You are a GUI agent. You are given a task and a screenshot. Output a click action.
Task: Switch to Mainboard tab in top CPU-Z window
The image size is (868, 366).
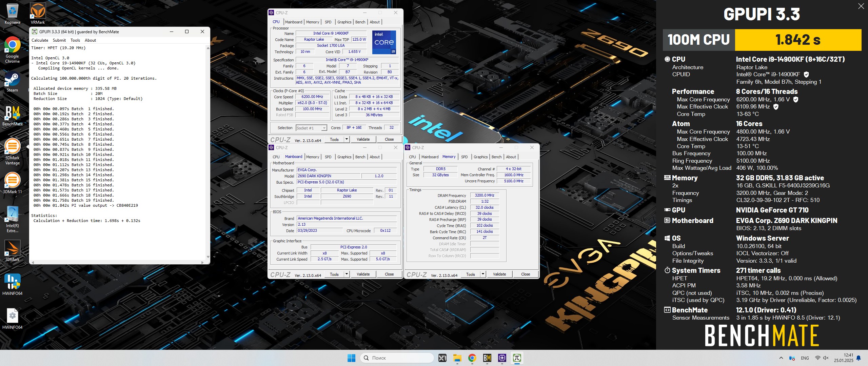point(294,22)
